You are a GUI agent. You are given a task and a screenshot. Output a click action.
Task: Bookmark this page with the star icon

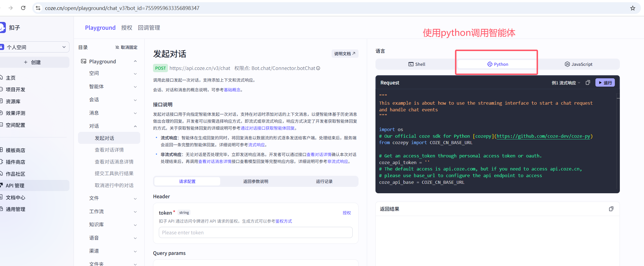(633, 8)
